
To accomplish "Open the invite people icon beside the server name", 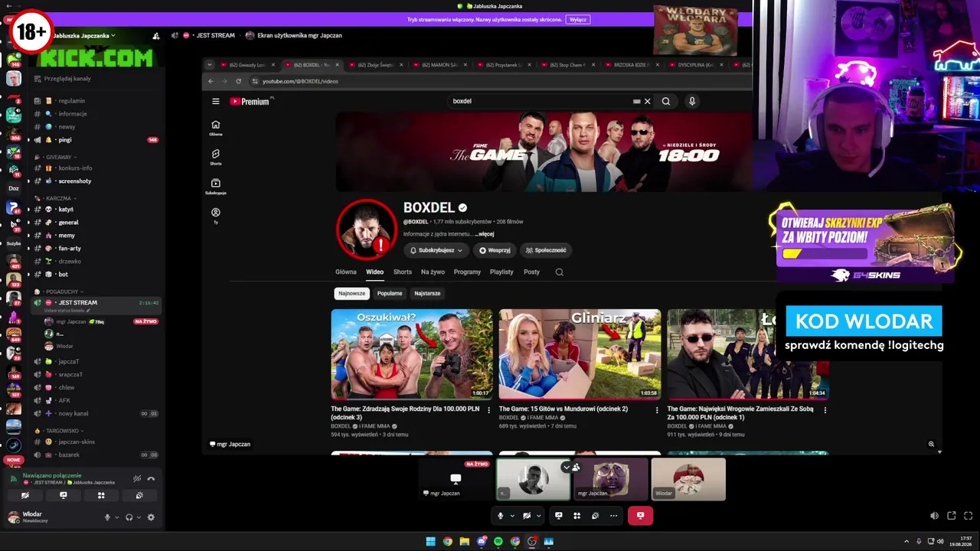I will [156, 36].
